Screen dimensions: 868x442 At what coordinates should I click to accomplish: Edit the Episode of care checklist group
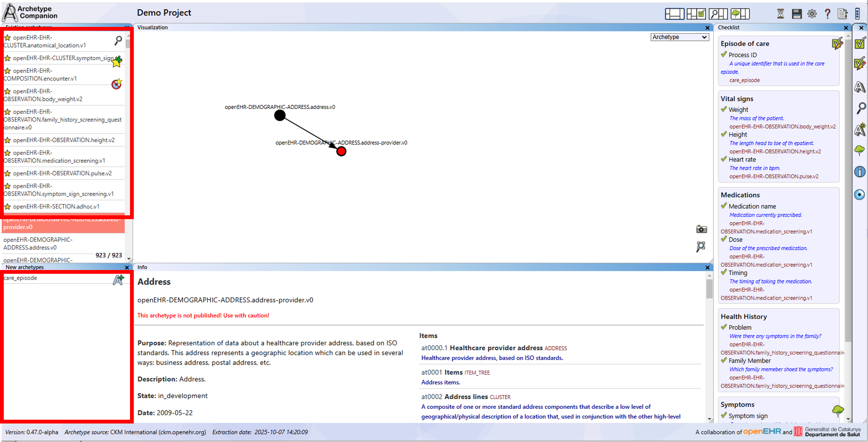pos(837,44)
